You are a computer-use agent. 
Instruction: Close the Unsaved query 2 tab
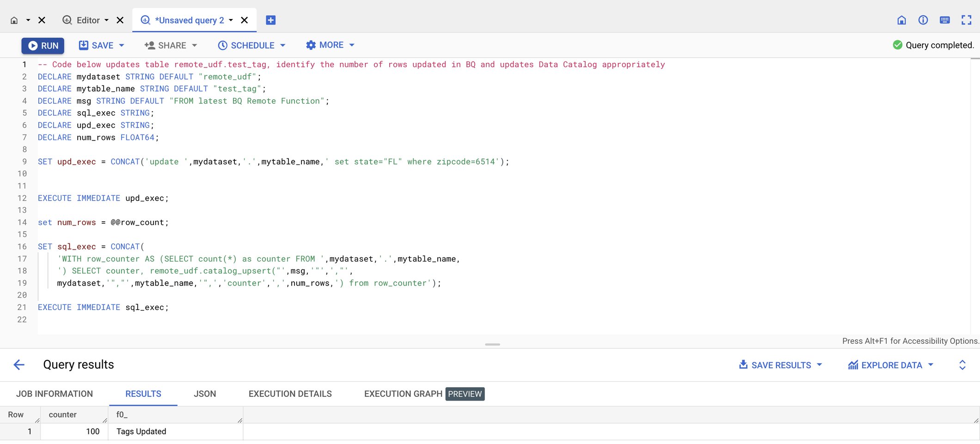[245, 20]
